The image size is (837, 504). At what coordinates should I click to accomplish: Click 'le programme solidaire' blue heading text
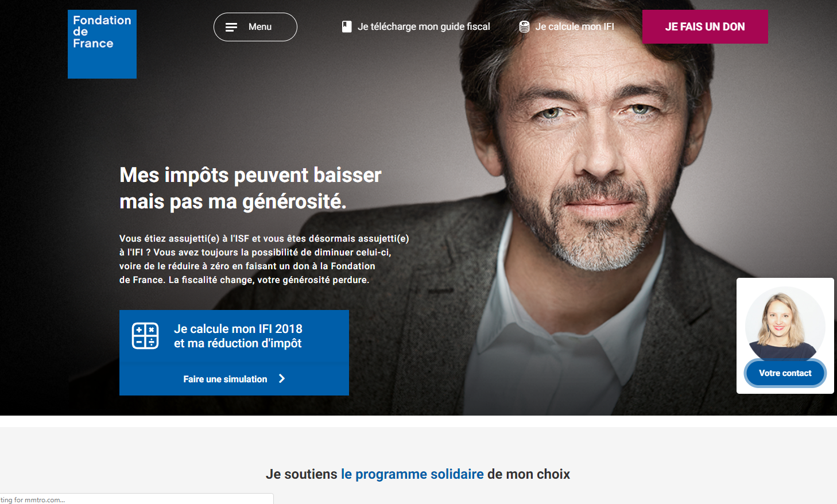(412, 474)
